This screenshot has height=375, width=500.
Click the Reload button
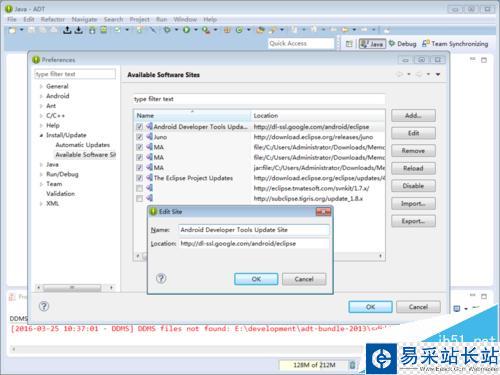(x=413, y=168)
